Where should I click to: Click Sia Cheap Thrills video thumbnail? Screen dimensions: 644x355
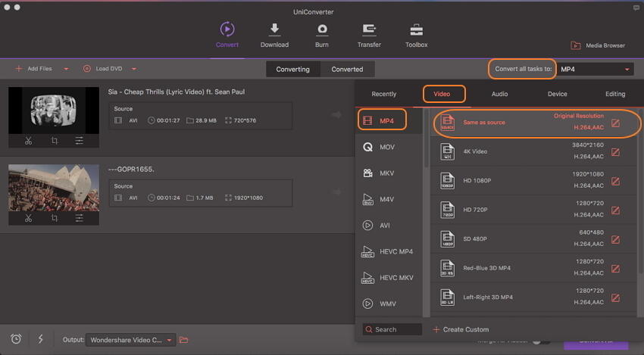pyautogui.click(x=54, y=111)
